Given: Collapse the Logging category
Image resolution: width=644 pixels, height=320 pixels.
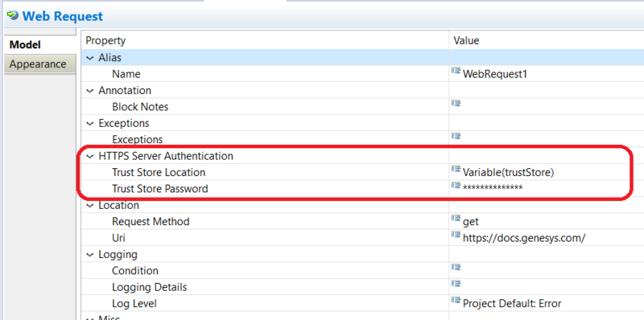Looking at the screenshot, I should 90,255.
